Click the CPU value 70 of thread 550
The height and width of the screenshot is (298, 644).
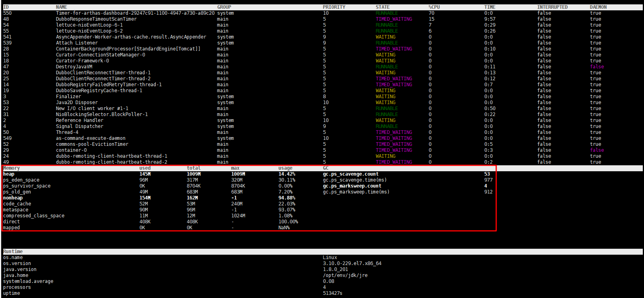coord(431,13)
